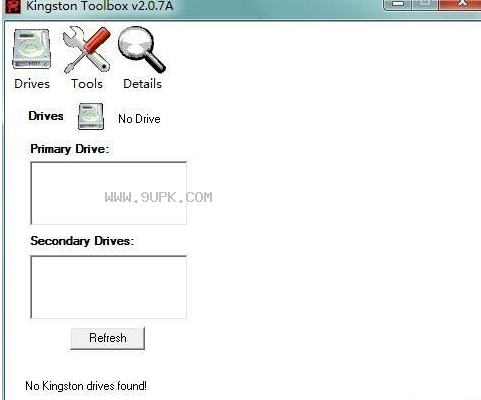The width and height of the screenshot is (481, 400).
Task: Click the Drives label under the toolbar disk
Action: tap(32, 84)
